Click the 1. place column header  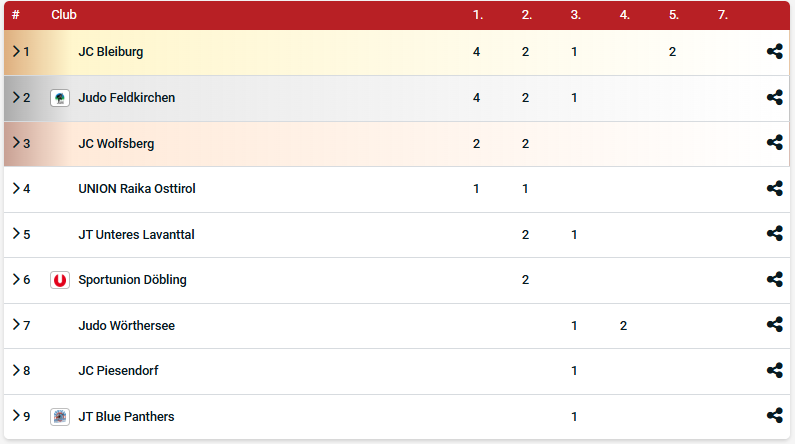click(x=477, y=15)
